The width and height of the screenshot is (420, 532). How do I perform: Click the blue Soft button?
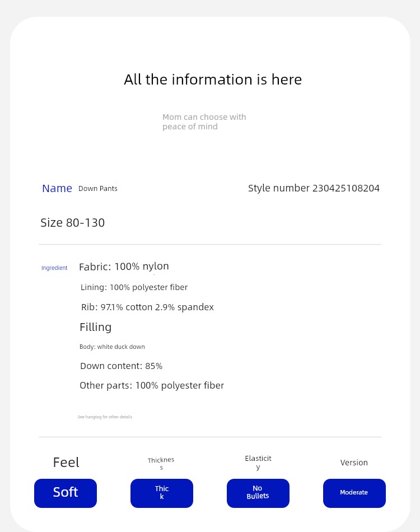[x=66, y=493]
